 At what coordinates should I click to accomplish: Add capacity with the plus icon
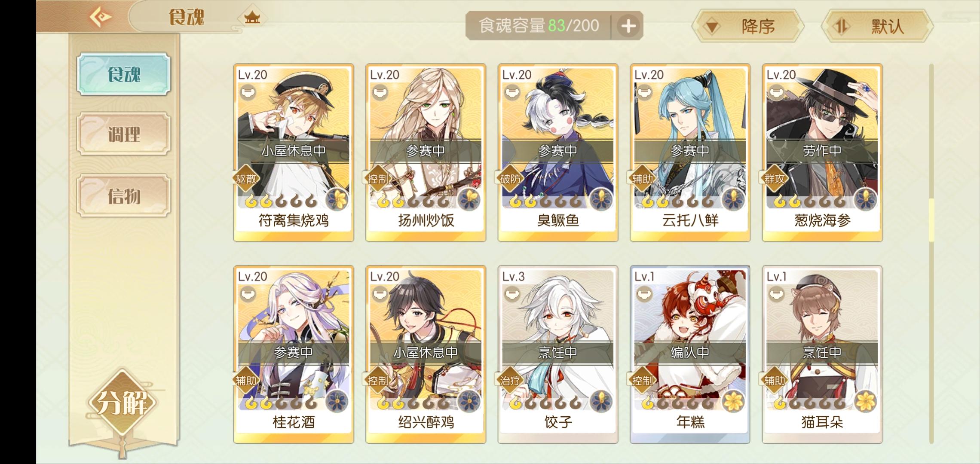[x=628, y=26]
